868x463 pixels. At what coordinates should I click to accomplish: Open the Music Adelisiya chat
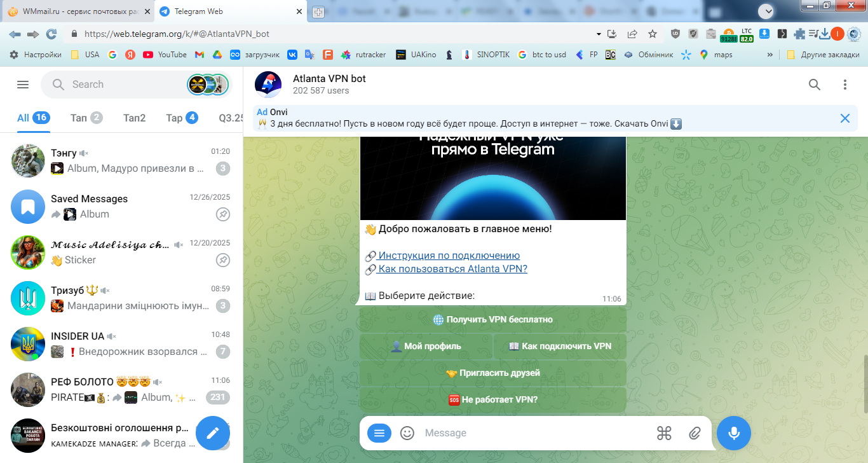coord(121,252)
